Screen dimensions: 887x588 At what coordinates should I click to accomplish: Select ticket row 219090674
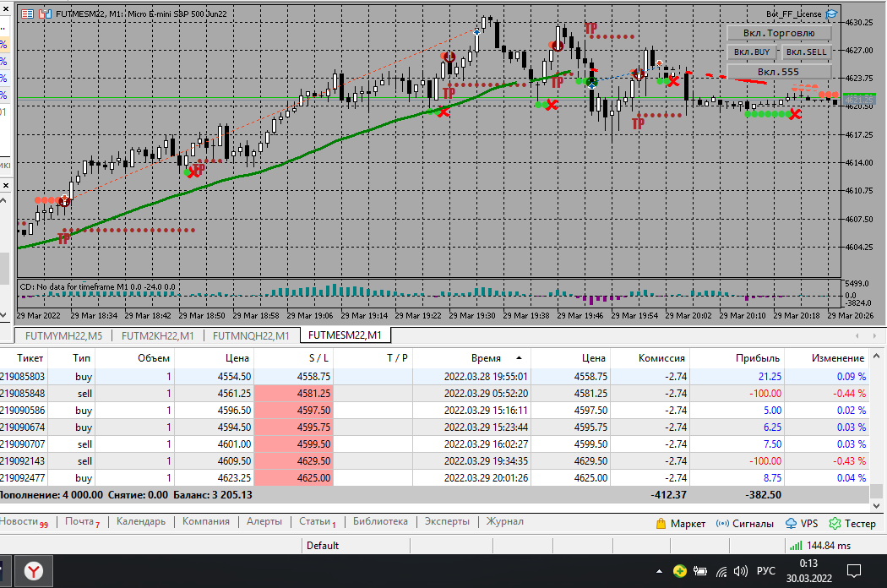point(434,427)
